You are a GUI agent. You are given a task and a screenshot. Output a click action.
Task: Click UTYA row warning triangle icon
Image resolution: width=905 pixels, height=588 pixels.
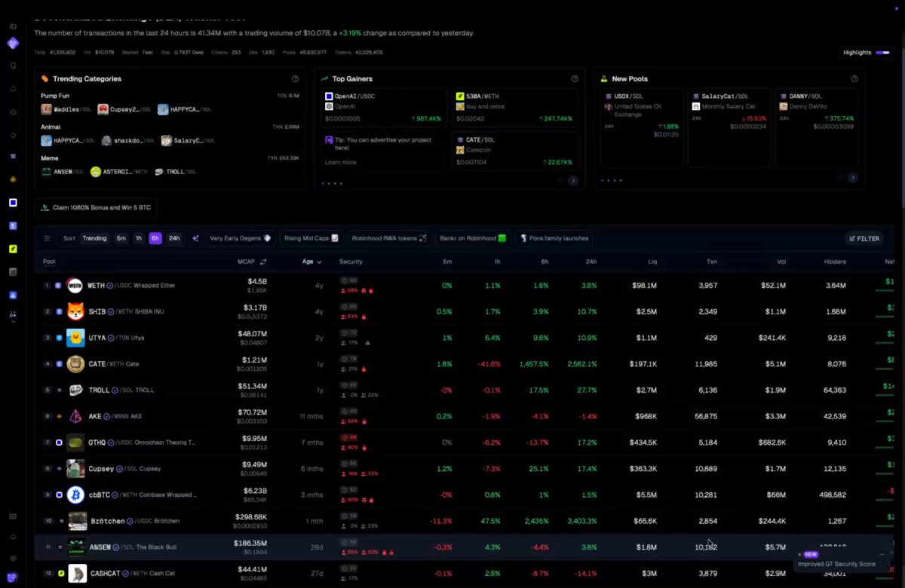click(367, 342)
